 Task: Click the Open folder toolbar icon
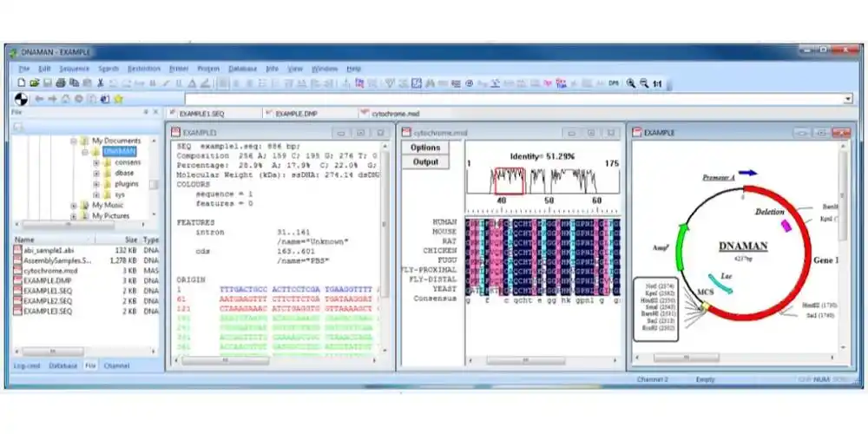coord(35,83)
